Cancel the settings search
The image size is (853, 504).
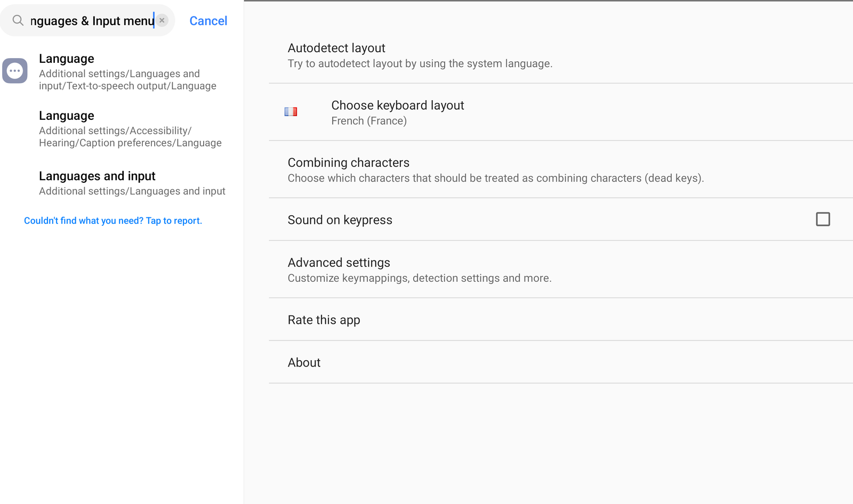pyautogui.click(x=208, y=21)
